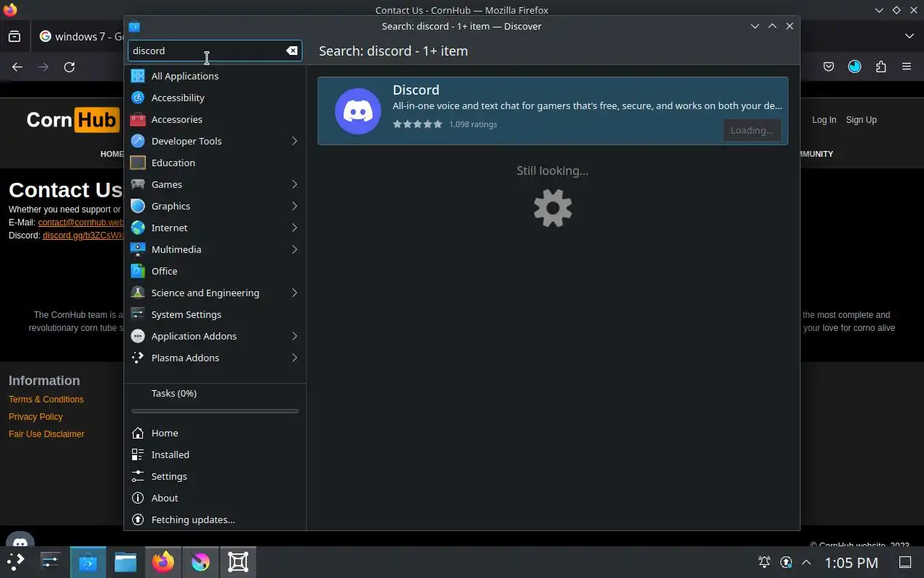Open the file manager from taskbar
Viewport: 924px width, 578px height.
pyautogui.click(x=126, y=562)
